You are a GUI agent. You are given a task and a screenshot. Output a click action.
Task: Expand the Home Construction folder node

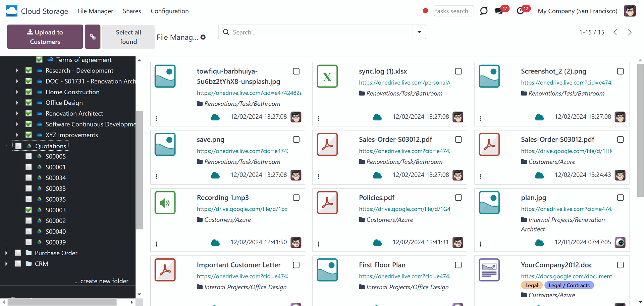(x=17, y=92)
